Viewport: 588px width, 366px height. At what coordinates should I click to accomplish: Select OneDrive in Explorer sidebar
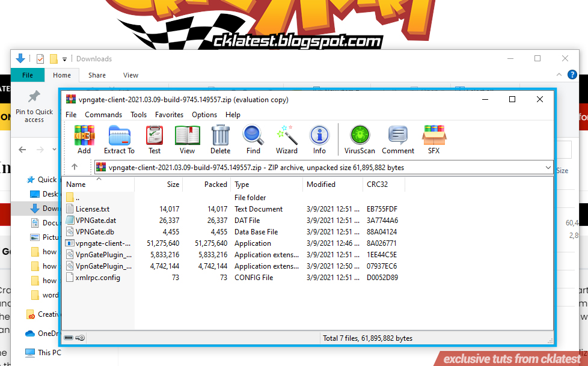[42, 334]
